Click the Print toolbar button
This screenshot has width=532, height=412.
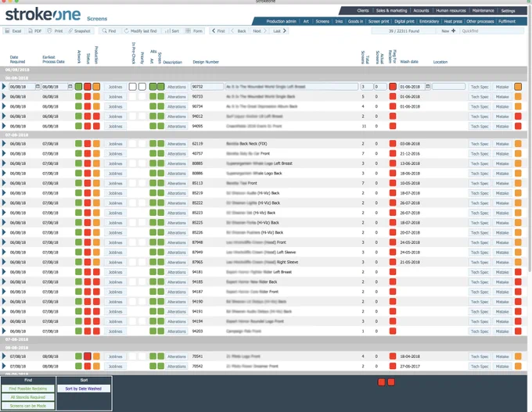56,30
